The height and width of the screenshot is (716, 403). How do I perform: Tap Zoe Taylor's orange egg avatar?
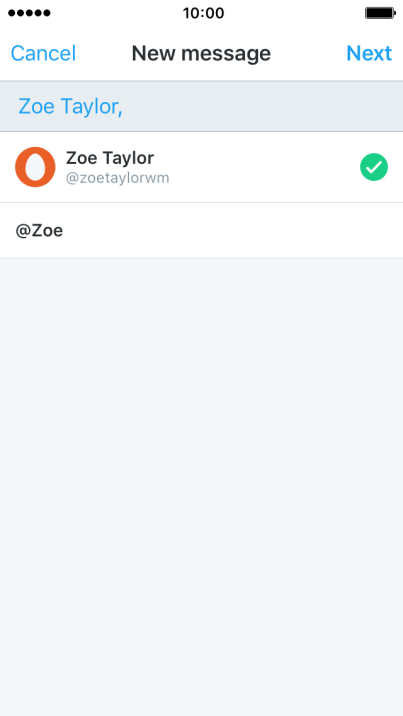(35, 167)
